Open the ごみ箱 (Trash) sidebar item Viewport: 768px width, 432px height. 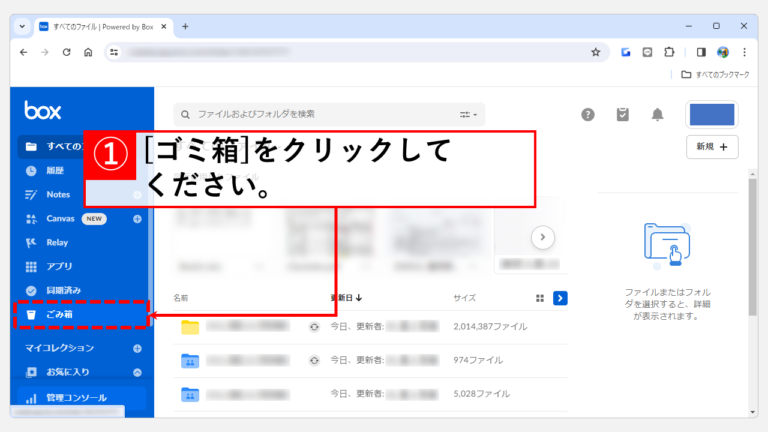[81, 314]
